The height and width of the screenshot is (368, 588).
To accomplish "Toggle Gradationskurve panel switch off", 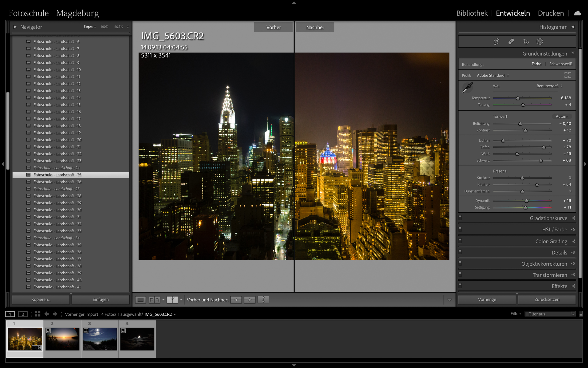I will point(460,217).
